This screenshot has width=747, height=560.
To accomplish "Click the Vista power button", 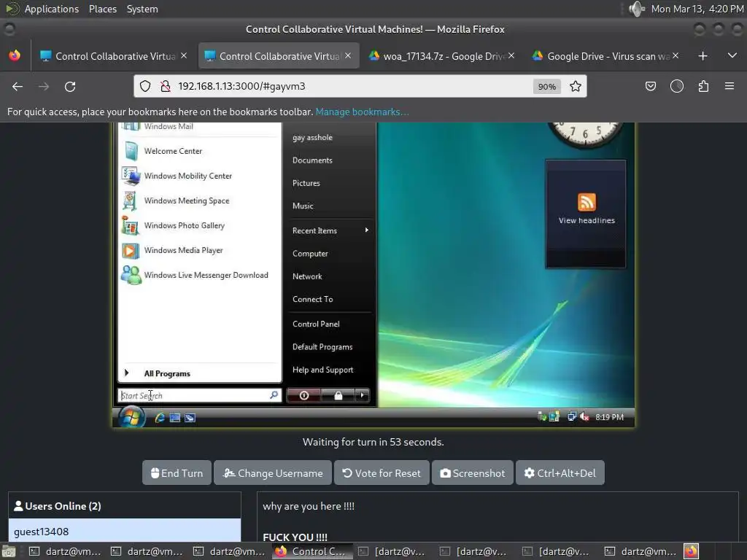I will 304,395.
